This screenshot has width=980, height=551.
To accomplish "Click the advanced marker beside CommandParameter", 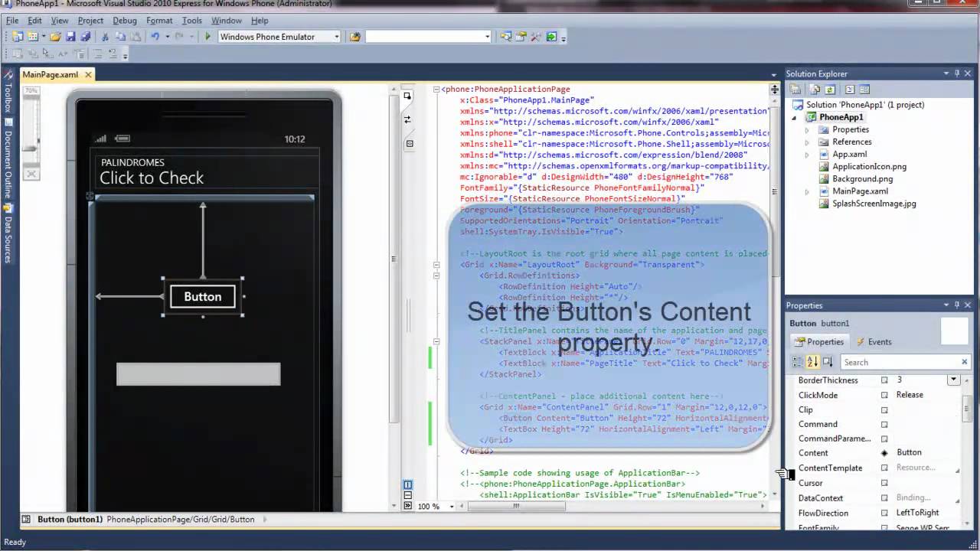I will (884, 439).
